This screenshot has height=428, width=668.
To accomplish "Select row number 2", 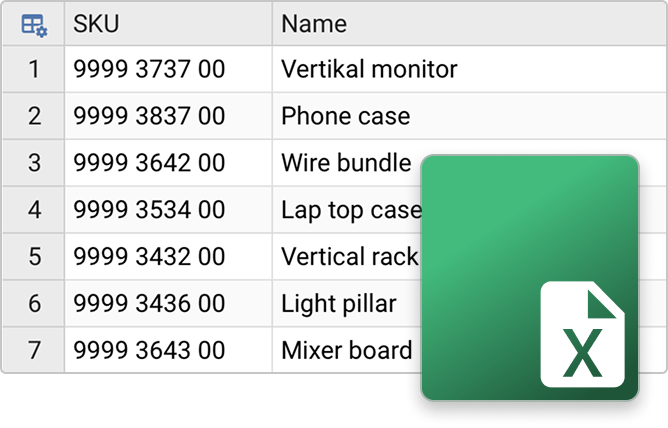I will click(33, 116).
